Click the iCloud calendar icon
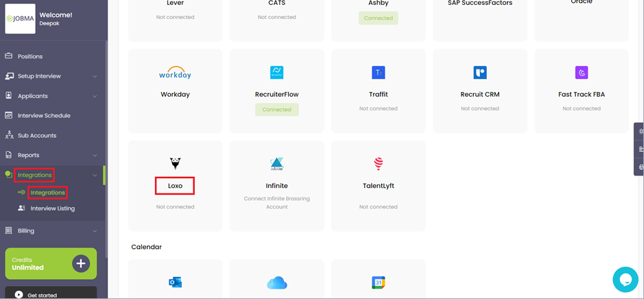 click(277, 283)
